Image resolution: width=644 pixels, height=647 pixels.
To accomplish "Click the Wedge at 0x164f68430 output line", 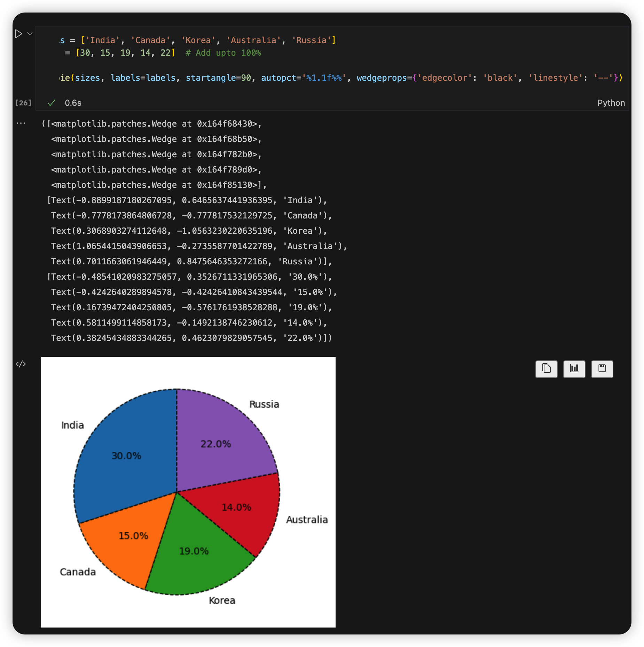I will point(151,124).
